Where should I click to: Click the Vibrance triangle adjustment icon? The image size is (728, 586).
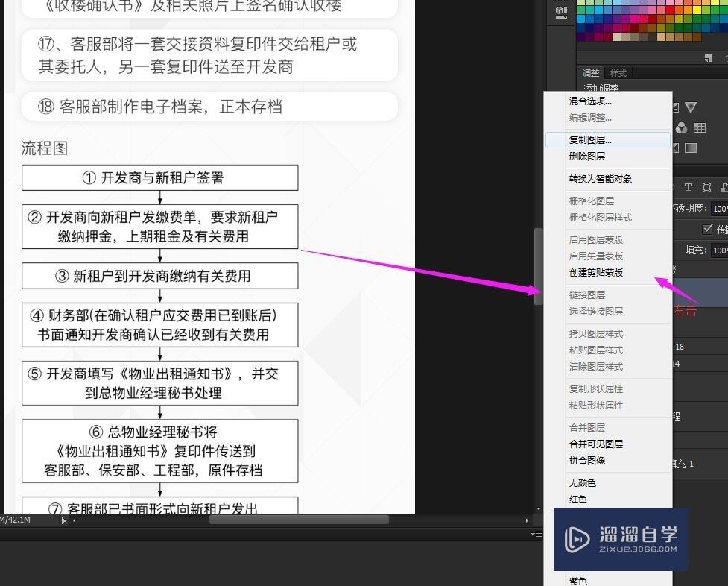coord(691,107)
